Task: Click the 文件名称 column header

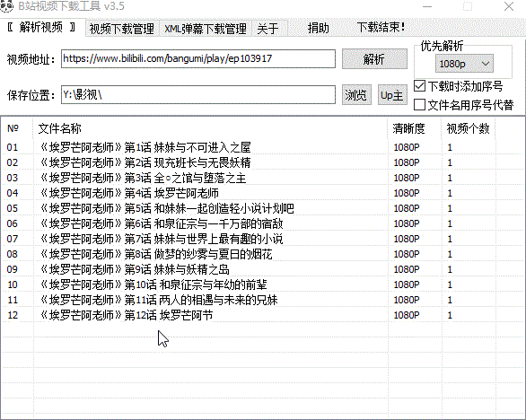Action: tap(210, 128)
